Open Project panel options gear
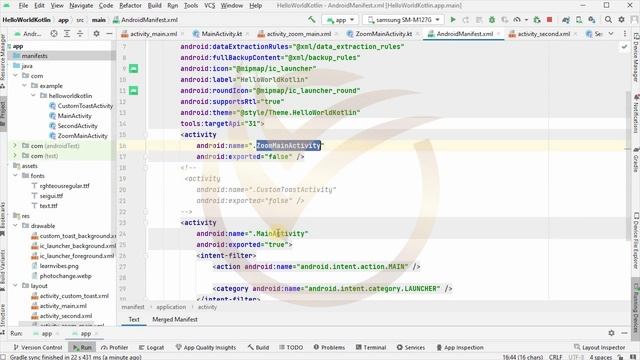The width and height of the screenshot is (640, 360). 96,34
